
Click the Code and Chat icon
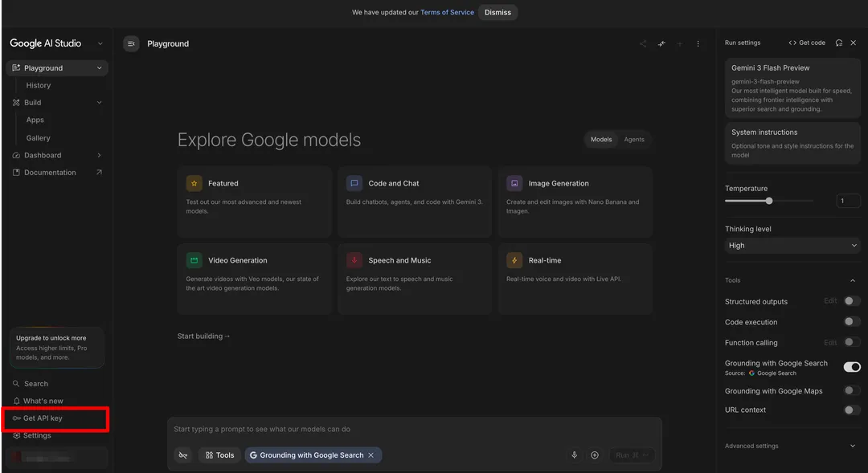(x=354, y=183)
